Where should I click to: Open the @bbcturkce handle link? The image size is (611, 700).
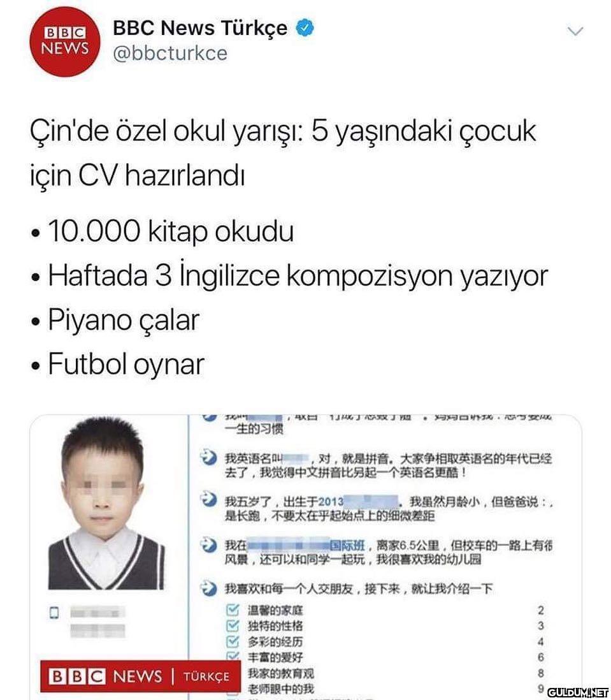click(x=170, y=54)
